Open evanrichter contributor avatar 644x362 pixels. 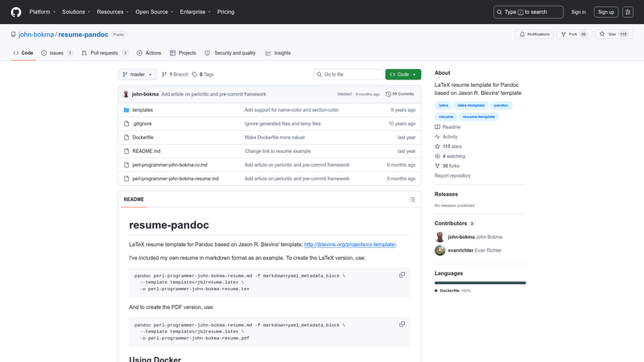(x=440, y=250)
